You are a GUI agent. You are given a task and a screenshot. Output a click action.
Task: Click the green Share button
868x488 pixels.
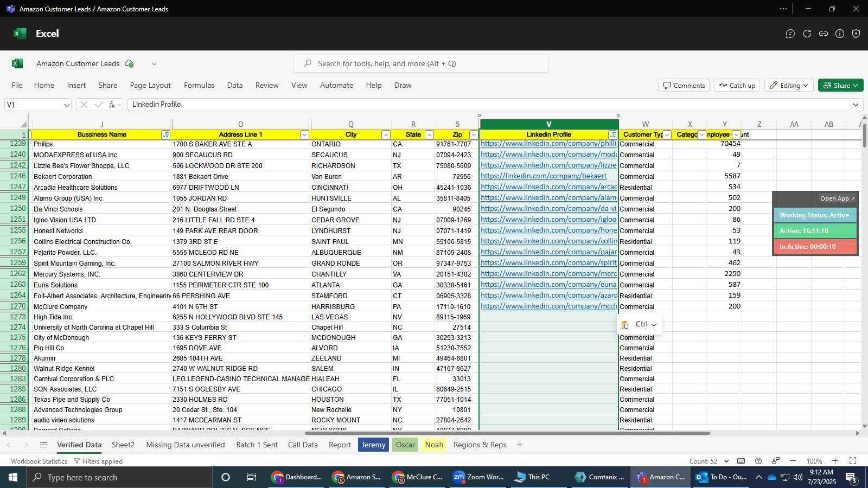click(841, 85)
